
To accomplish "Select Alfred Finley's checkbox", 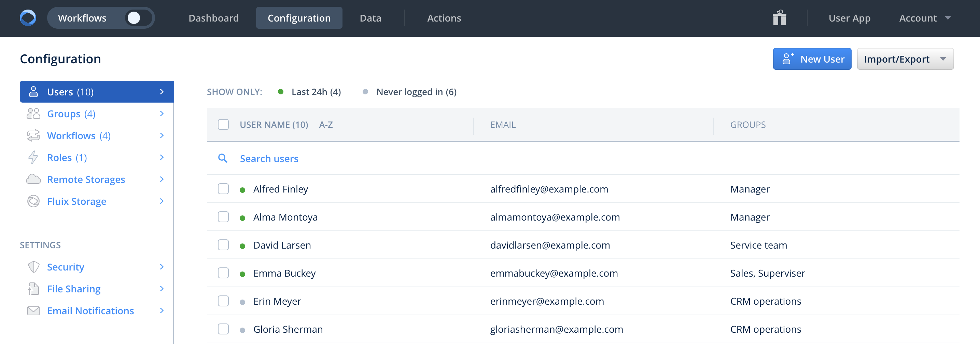I will tap(223, 189).
